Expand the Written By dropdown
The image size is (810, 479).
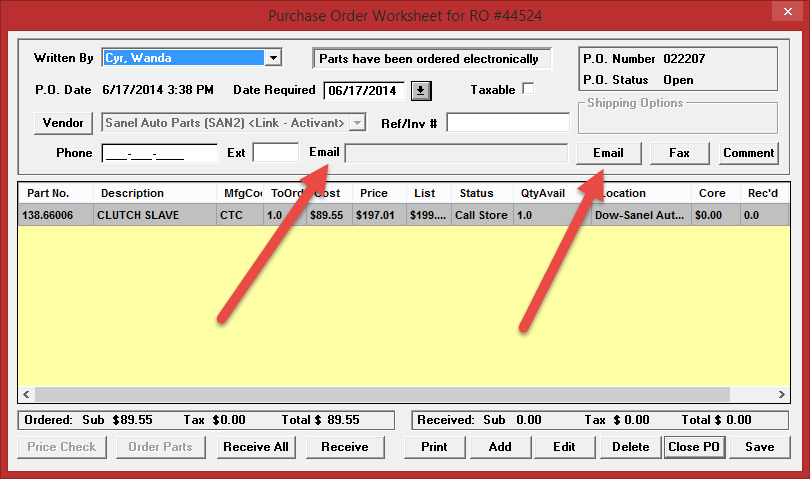point(273,58)
